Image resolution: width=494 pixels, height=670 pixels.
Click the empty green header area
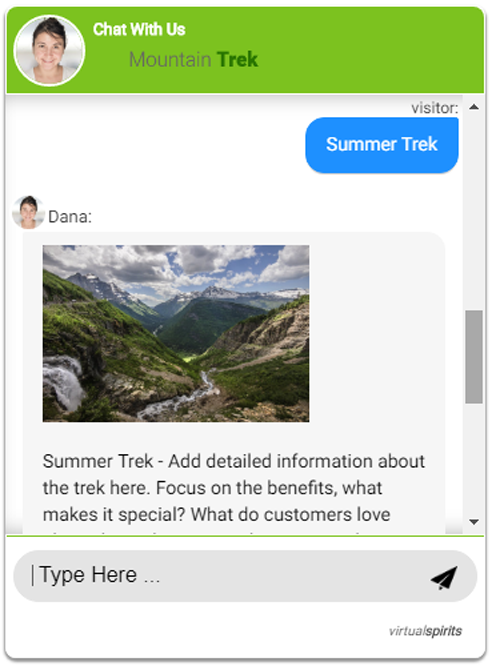[368, 51]
